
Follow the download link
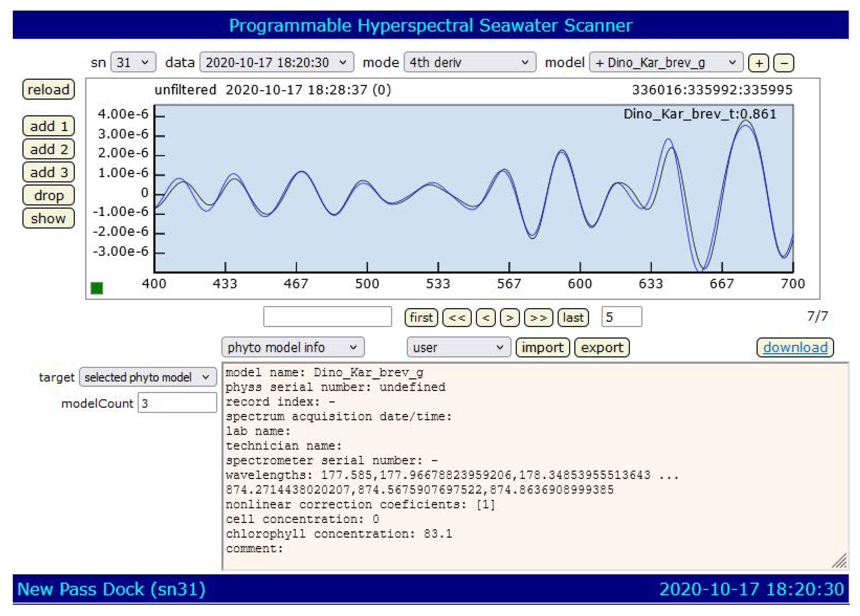tap(795, 347)
